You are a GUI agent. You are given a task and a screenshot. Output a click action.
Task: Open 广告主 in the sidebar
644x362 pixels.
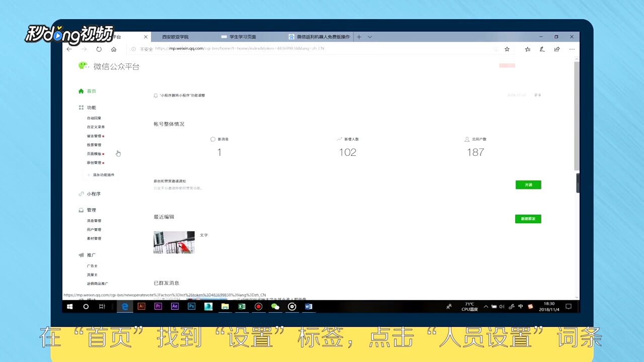[x=92, y=266]
